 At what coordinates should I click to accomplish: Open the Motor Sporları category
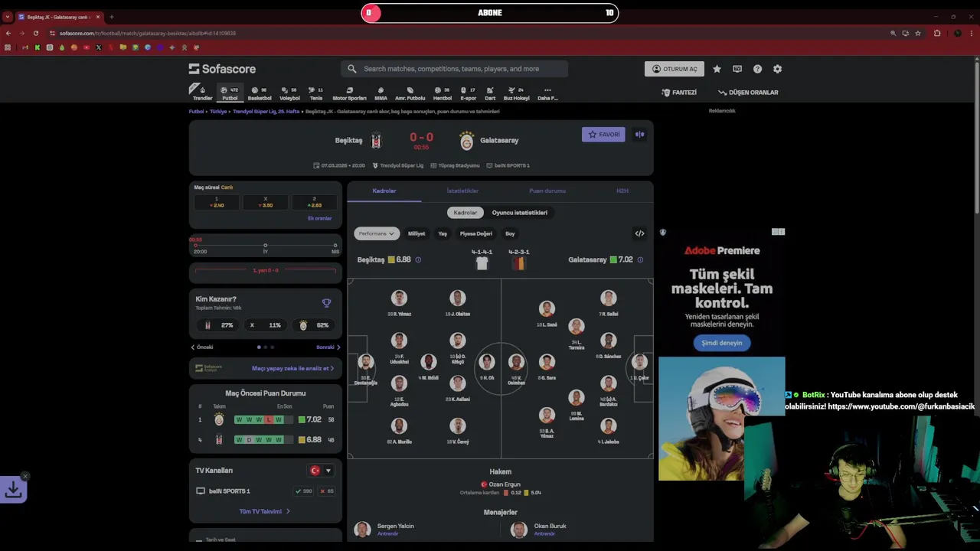click(x=349, y=93)
